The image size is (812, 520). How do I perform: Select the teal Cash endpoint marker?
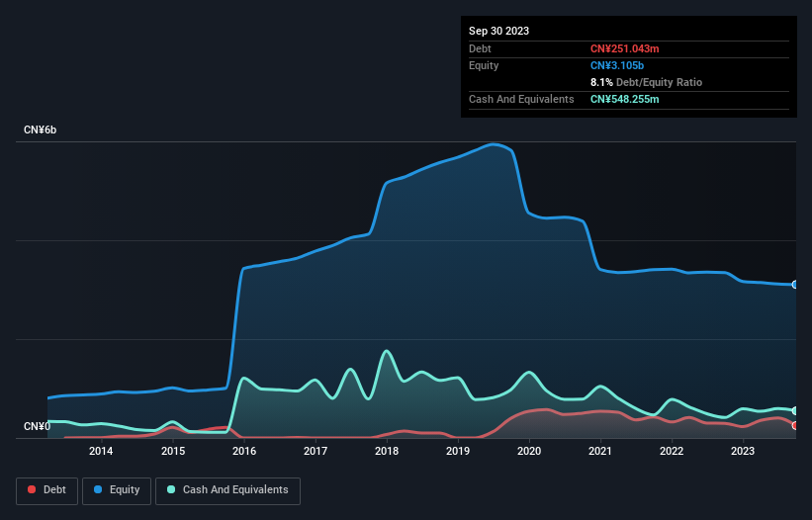(795, 411)
